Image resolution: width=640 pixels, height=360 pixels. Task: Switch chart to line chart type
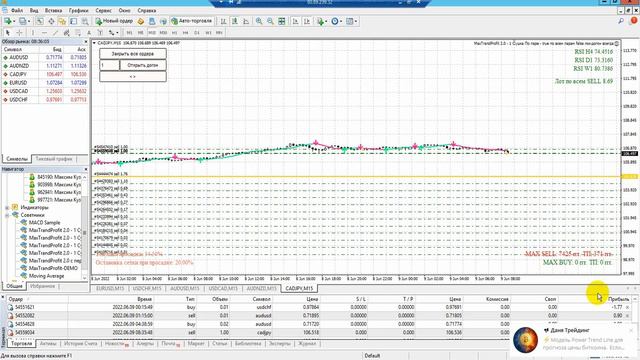246,21
